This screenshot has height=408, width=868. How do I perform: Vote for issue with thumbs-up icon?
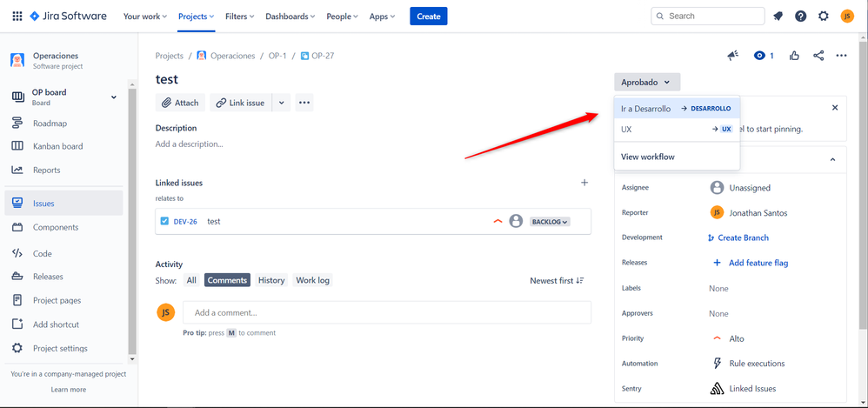[795, 56]
